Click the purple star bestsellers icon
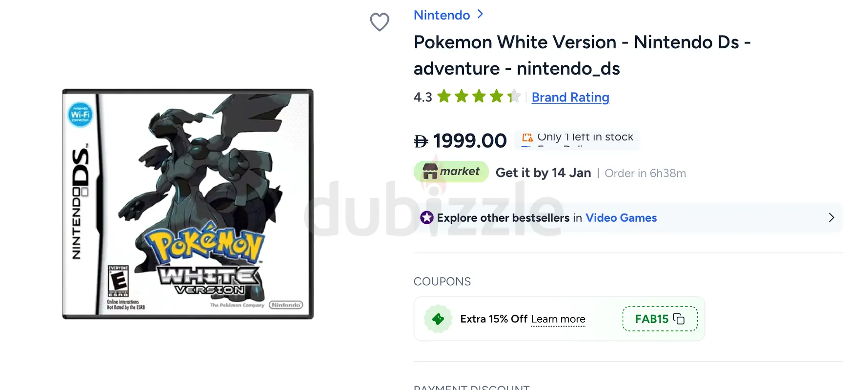The width and height of the screenshot is (868, 390). [x=427, y=217]
